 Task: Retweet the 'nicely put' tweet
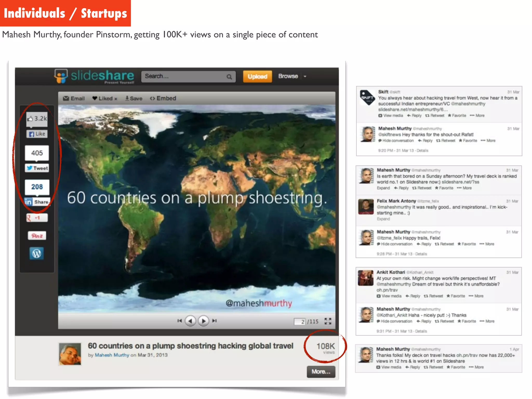[x=444, y=321]
